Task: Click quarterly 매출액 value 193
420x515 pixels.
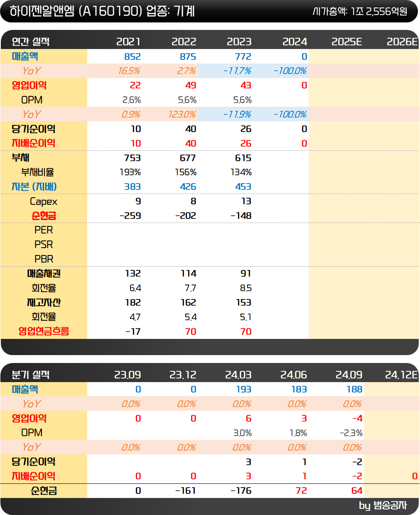Action: coord(243,390)
